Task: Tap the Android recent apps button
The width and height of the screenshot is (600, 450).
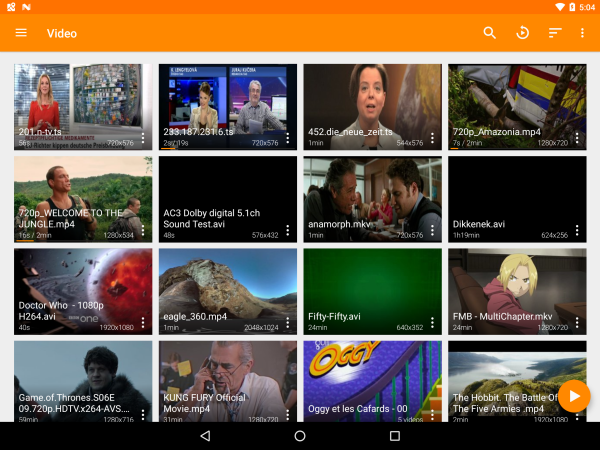Action: pos(395,435)
